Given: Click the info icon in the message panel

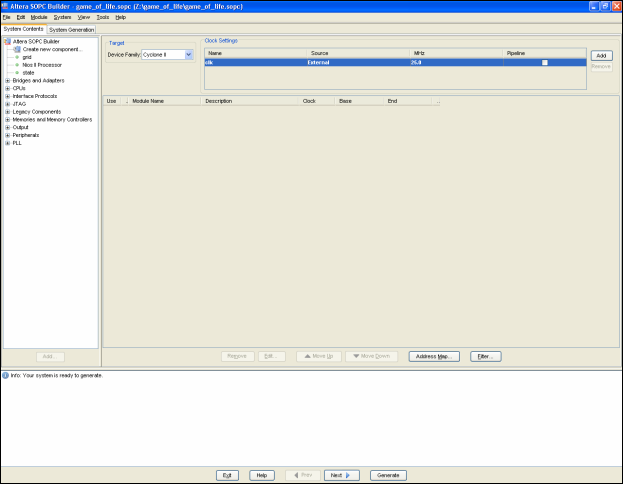Looking at the screenshot, I should click(x=4, y=375).
